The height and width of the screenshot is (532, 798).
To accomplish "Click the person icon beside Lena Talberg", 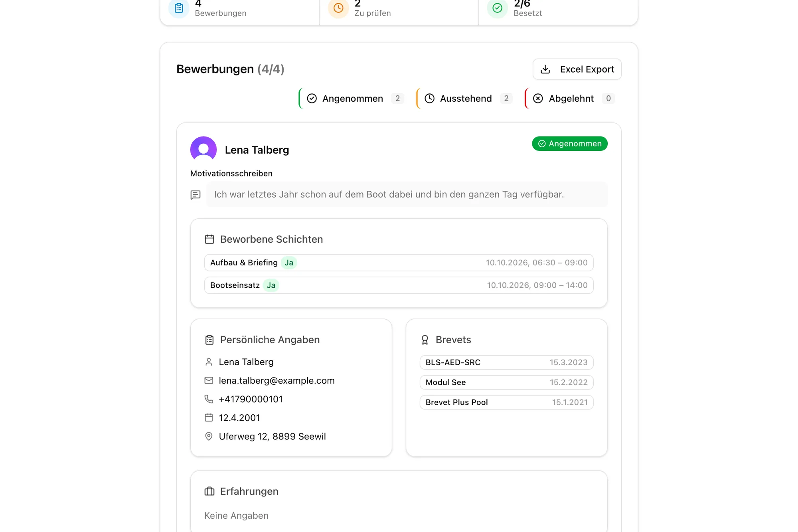I will click(209, 362).
